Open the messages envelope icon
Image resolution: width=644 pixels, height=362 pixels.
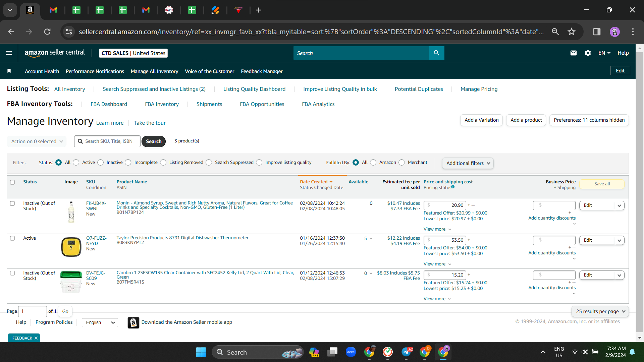574,53
